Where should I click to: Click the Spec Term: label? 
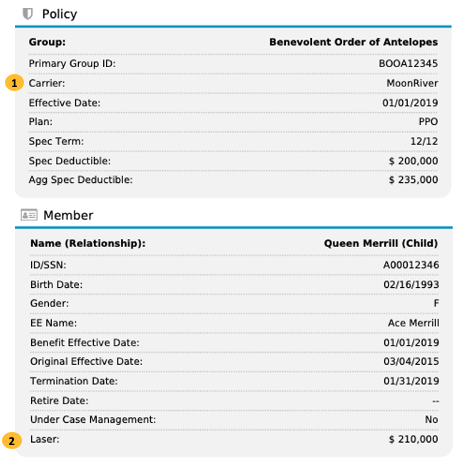tap(56, 141)
